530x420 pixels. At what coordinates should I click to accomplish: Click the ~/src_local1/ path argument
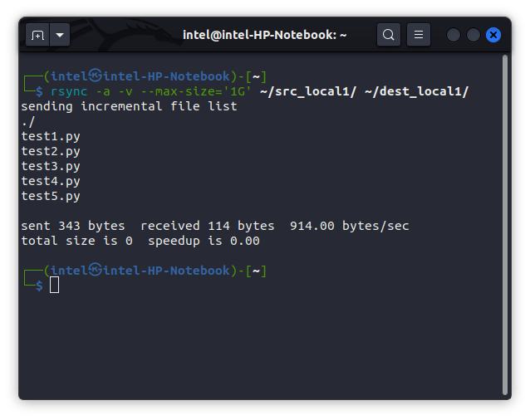click(x=308, y=91)
